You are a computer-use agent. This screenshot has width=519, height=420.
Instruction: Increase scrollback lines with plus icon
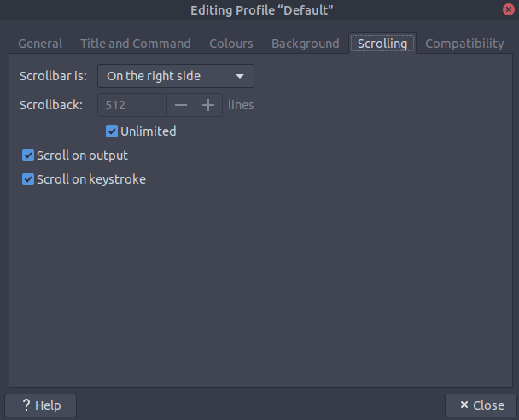pyautogui.click(x=208, y=105)
